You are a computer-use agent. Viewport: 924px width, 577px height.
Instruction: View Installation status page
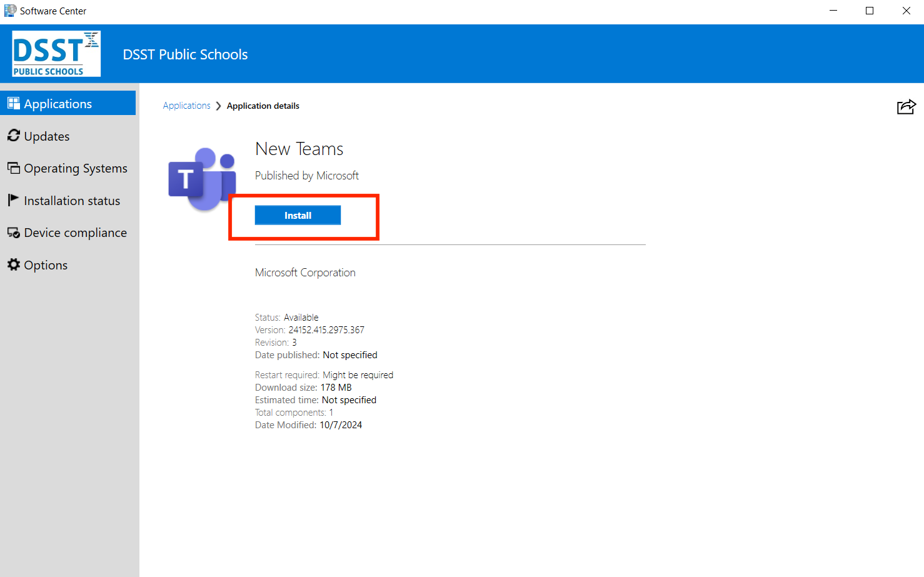coord(68,201)
